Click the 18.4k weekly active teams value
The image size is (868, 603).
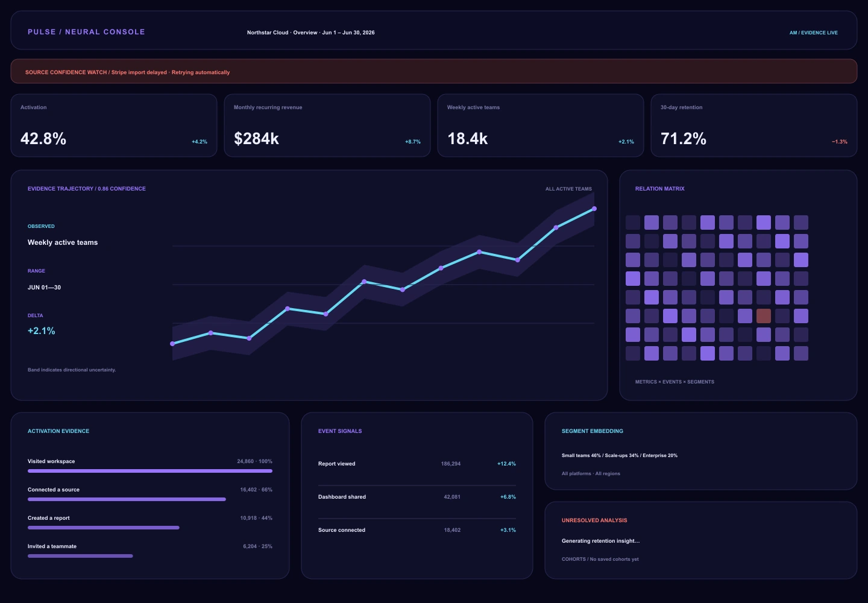click(467, 139)
